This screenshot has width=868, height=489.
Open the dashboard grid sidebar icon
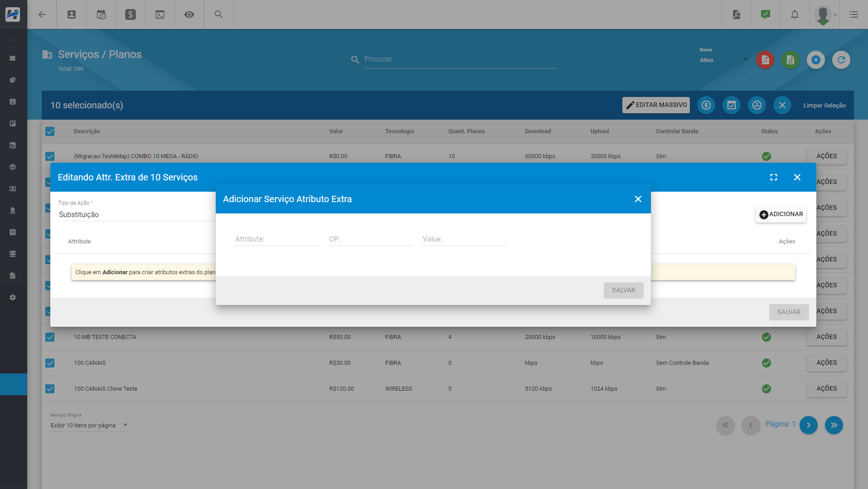click(13, 58)
